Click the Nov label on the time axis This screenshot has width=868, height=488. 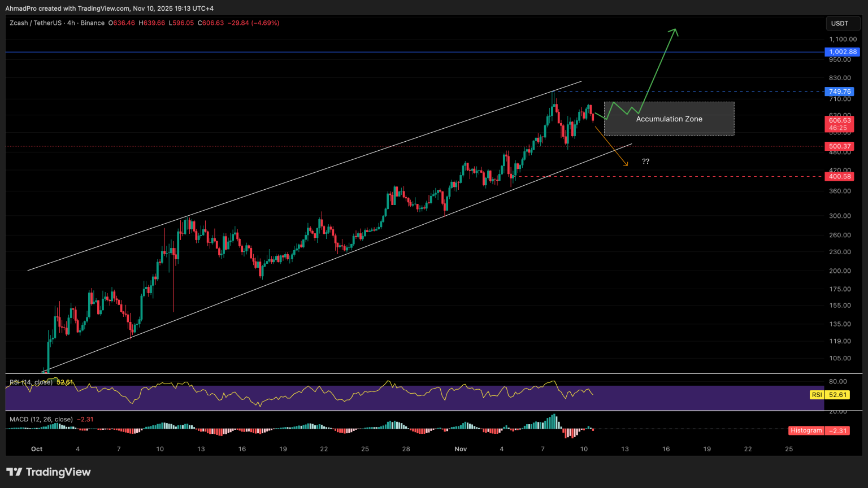pyautogui.click(x=461, y=449)
